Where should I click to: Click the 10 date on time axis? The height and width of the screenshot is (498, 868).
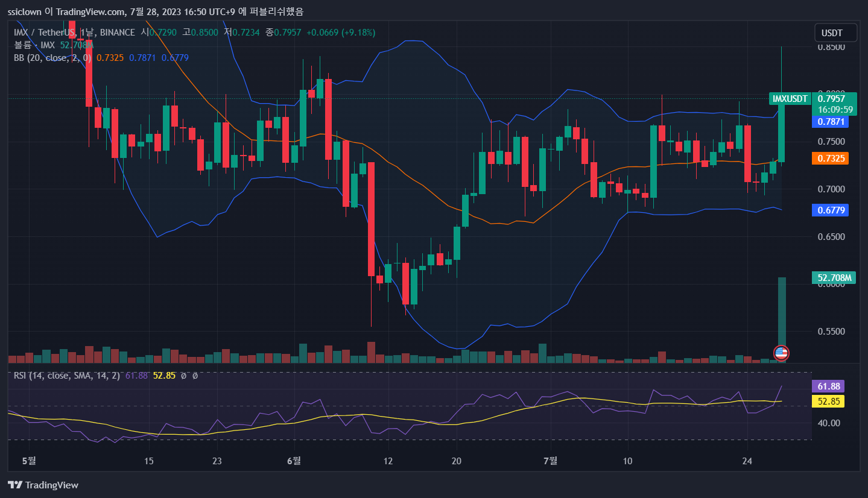pos(627,461)
